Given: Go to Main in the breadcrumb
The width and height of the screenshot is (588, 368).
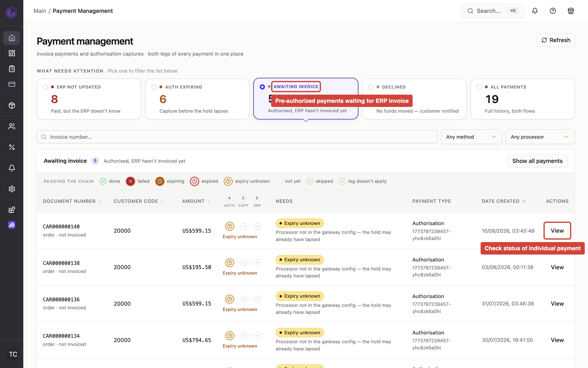Looking at the screenshot, I should (x=40, y=11).
